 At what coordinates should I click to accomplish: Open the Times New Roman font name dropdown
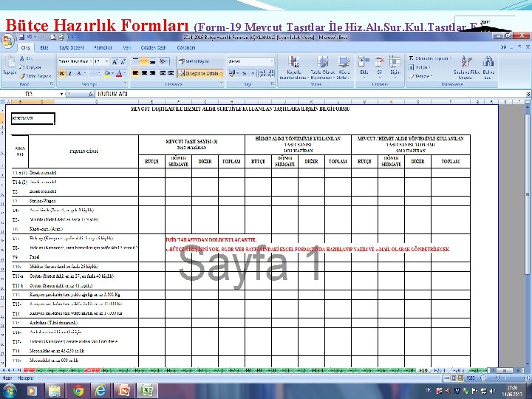tap(91, 61)
